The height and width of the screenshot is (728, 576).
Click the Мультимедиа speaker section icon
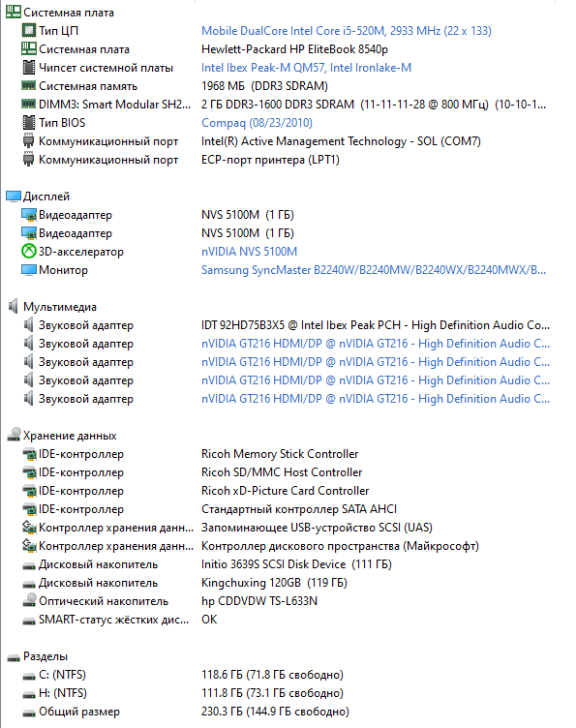[13, 307]
